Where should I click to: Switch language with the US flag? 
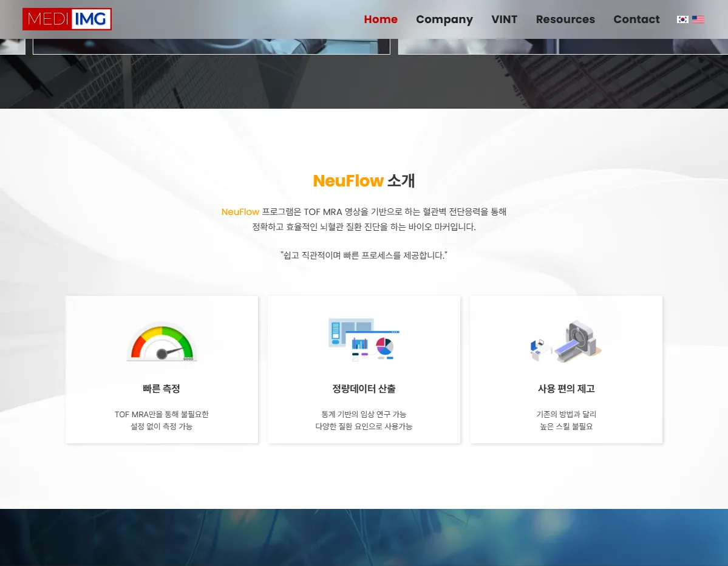(698, 19)
